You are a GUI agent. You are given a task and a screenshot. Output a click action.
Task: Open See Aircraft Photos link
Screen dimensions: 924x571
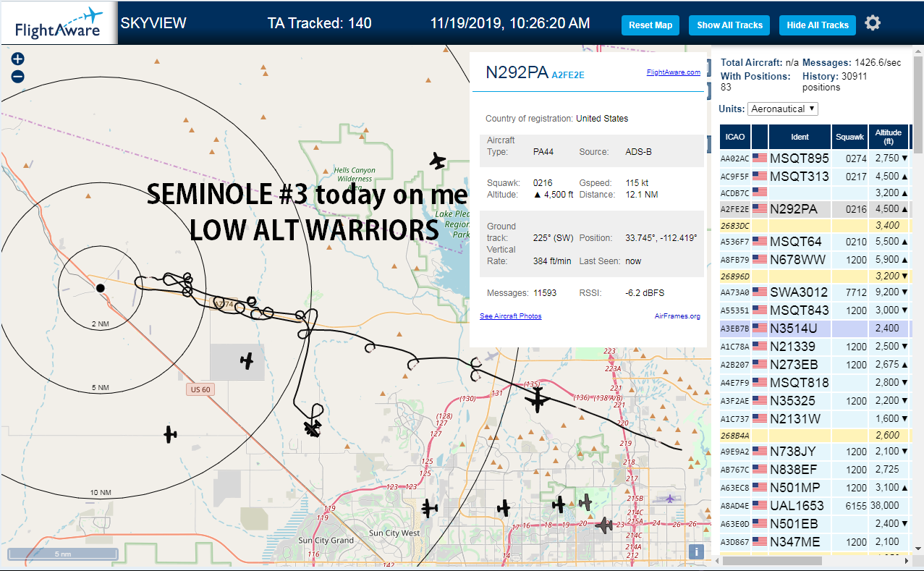[x=510, y=316]
